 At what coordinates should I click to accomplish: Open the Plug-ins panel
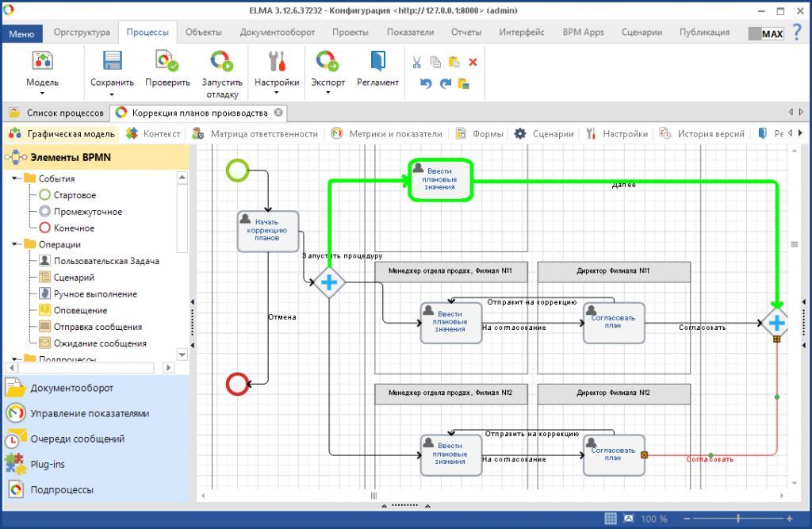(x=96, y=464)
